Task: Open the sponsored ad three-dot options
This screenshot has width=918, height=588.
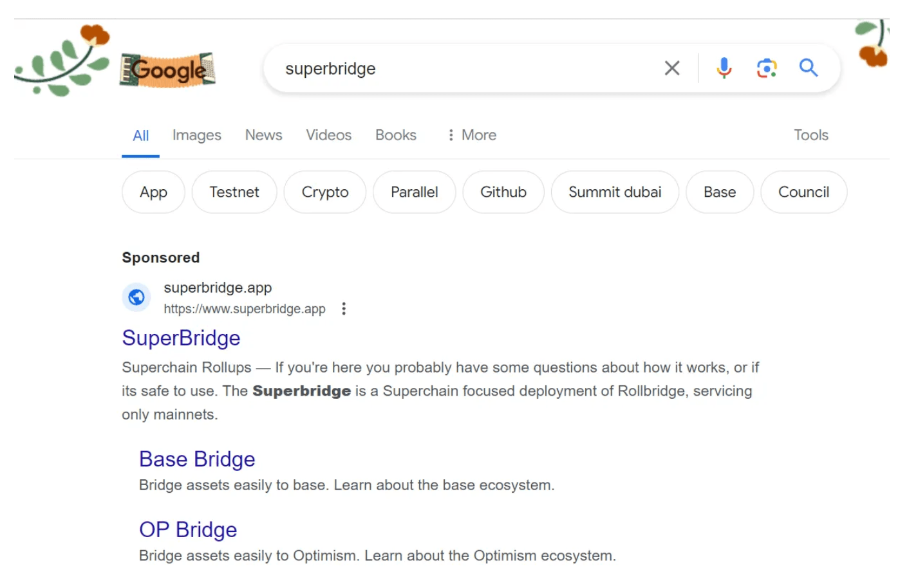Action: pyautogui.click(x=344, y=309)
